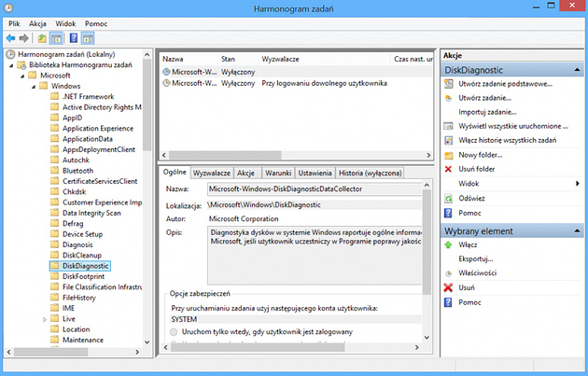
Task: Open the Widok menu in menu bar
Action: click(65, 23)
